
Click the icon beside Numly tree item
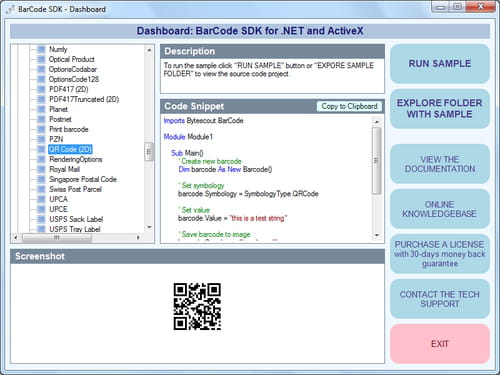pyautogui.click(x=41, y=49)
